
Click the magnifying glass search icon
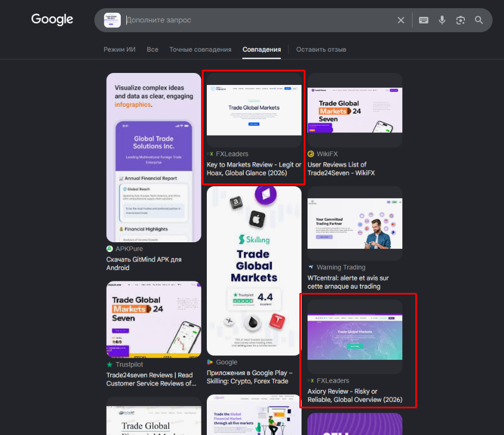pyautogui.click(x=479, y=20)
